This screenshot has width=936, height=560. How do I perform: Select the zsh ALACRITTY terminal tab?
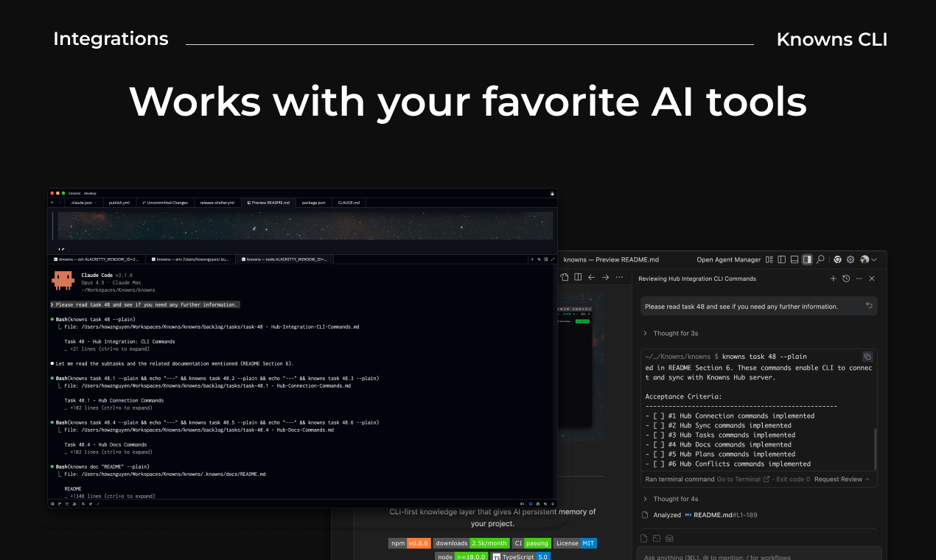point(97,259)
